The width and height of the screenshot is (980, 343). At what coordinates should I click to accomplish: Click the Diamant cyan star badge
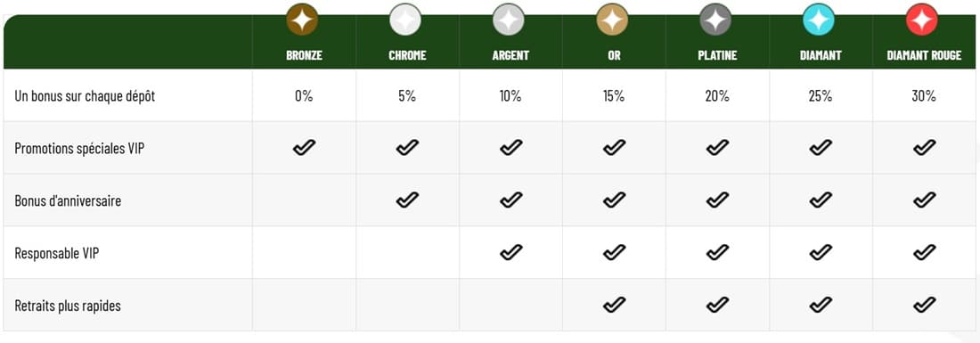pos(819,20)
